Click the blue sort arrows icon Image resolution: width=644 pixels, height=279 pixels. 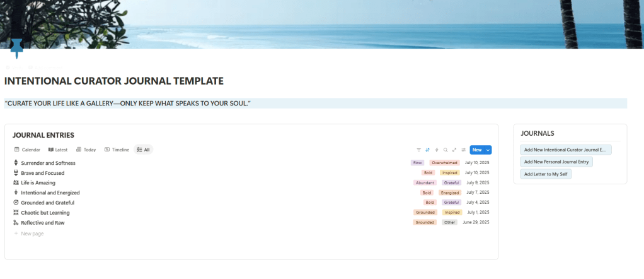coord(427,150)
